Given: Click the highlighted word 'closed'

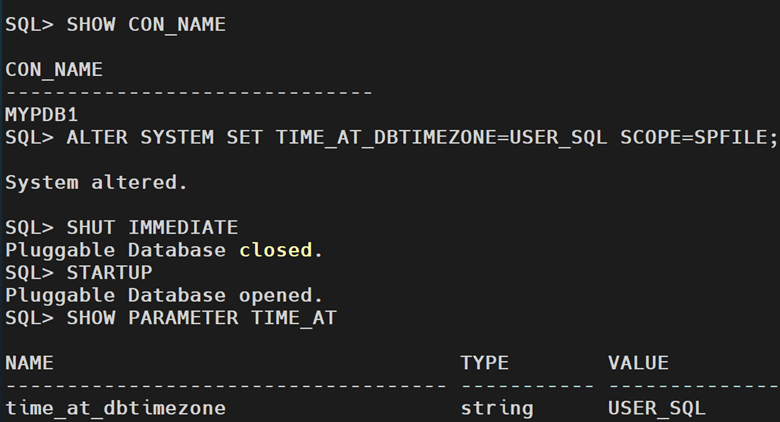Looking at the screenshot, I should [275, 250].
